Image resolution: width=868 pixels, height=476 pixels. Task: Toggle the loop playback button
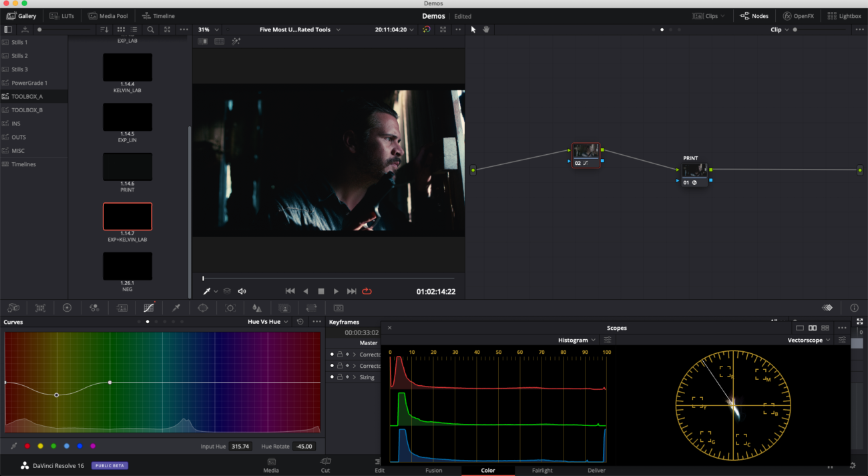[367, 291]
